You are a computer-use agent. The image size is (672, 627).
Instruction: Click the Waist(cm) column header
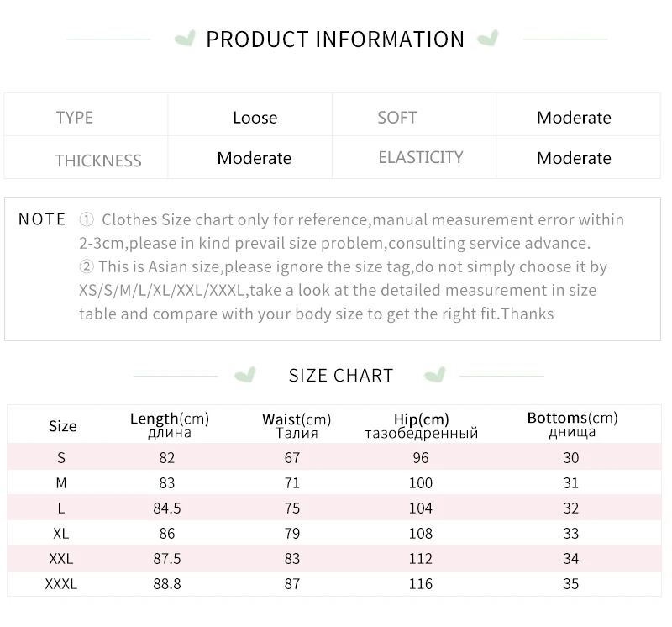coord(297,425)
